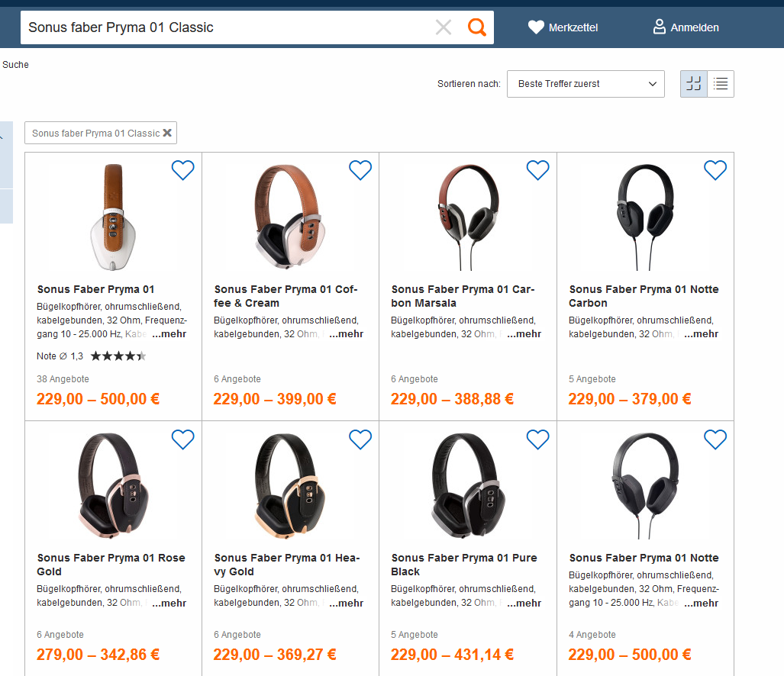Remove the Sonus faber Pryma 01 Classic filter tag

(167, 133)
